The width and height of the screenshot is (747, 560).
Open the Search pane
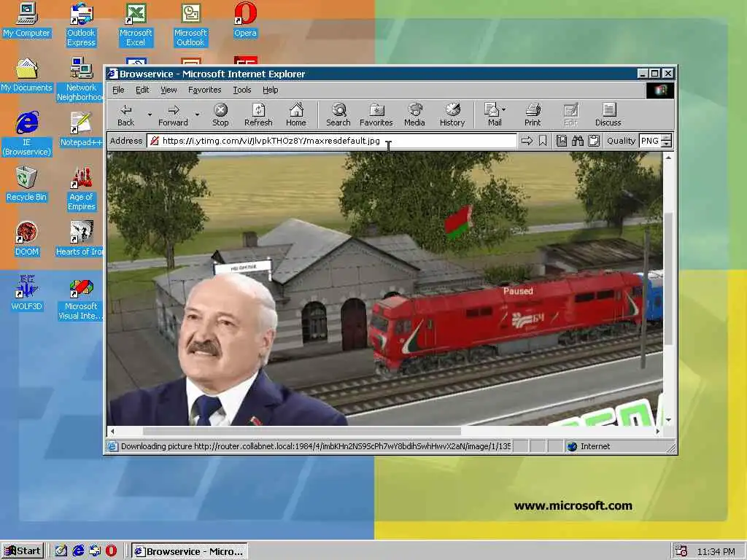338,114
